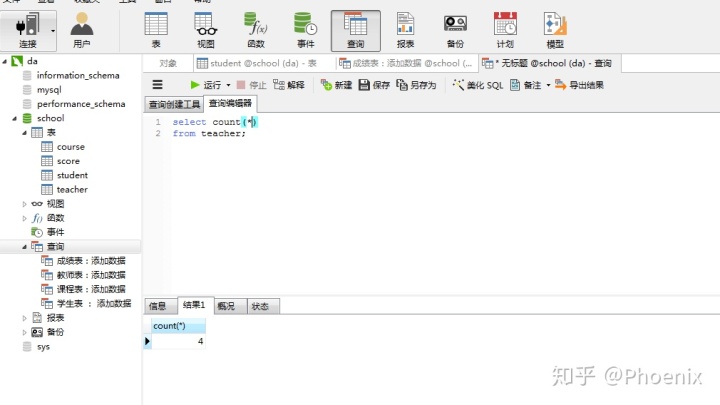
Task: Expand the 函数 functions node in the tree
Action: 24,218
